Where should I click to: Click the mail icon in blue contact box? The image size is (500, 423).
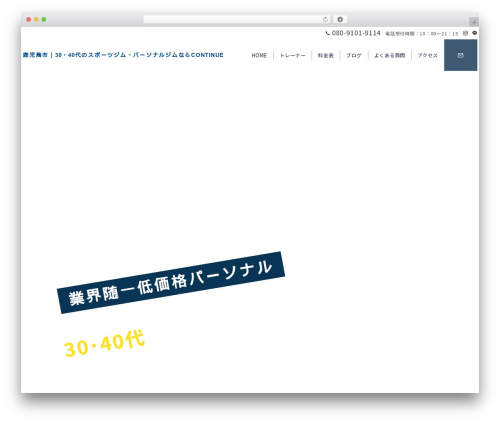[460, 55]
